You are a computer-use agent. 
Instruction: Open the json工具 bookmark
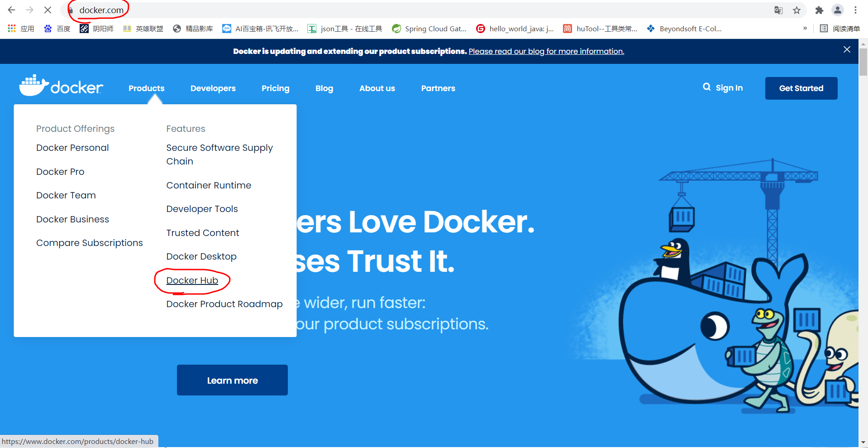point(345,29)
